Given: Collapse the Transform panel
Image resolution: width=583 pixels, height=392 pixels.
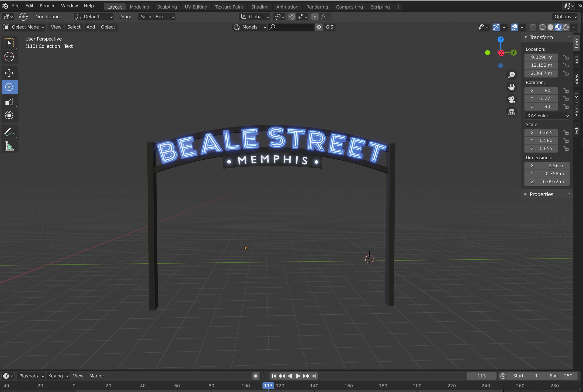Looking at the screenshot, I should (526, 37).
